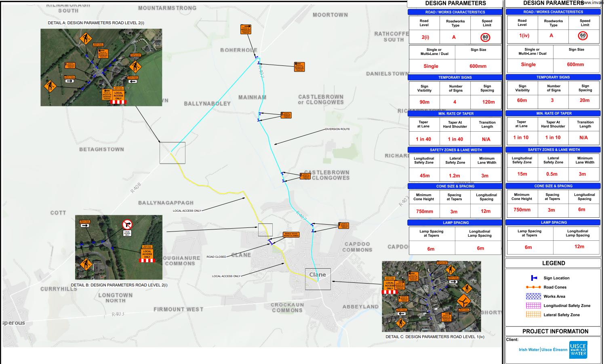The width and height of the screenshot is (604, 364).
Task: Select the right Lamp Spacing header
Action: [x=553, y=223]
